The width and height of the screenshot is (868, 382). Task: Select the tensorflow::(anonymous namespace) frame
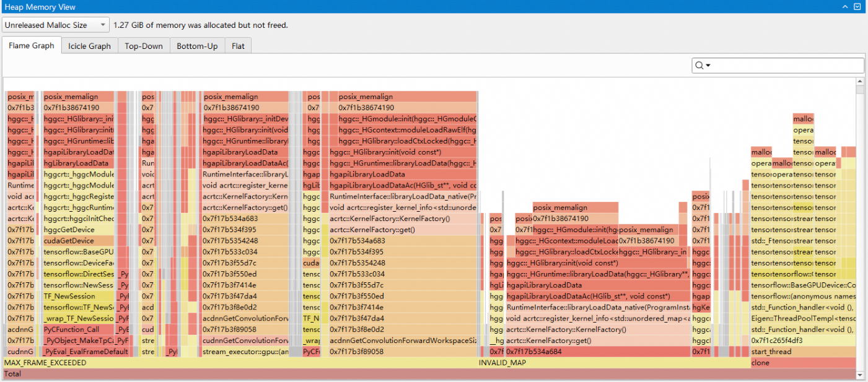pyautogui.click(x=803, y=296)
